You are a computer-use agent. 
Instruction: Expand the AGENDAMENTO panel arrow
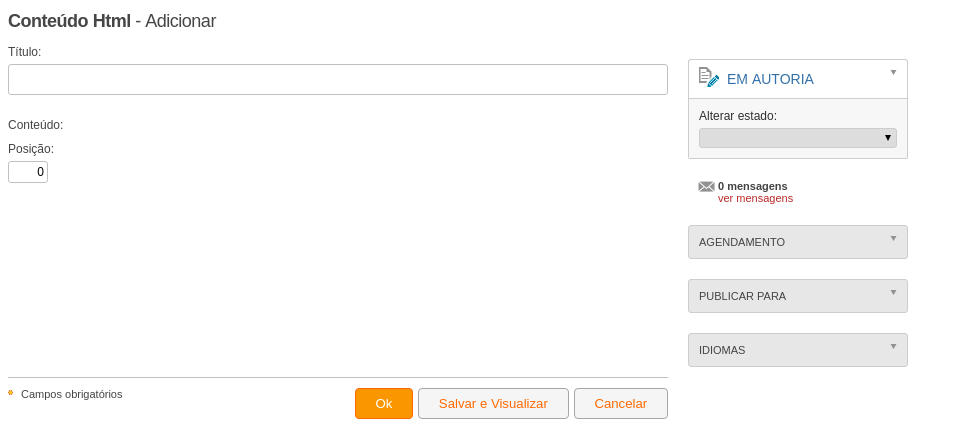(x=894, y=238)
